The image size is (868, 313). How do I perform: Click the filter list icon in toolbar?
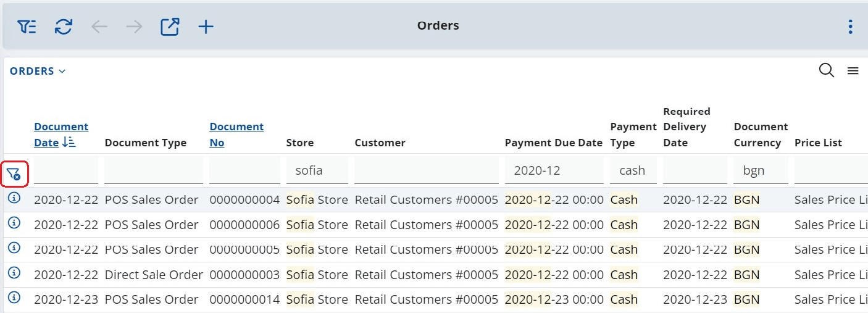(27, 27)
